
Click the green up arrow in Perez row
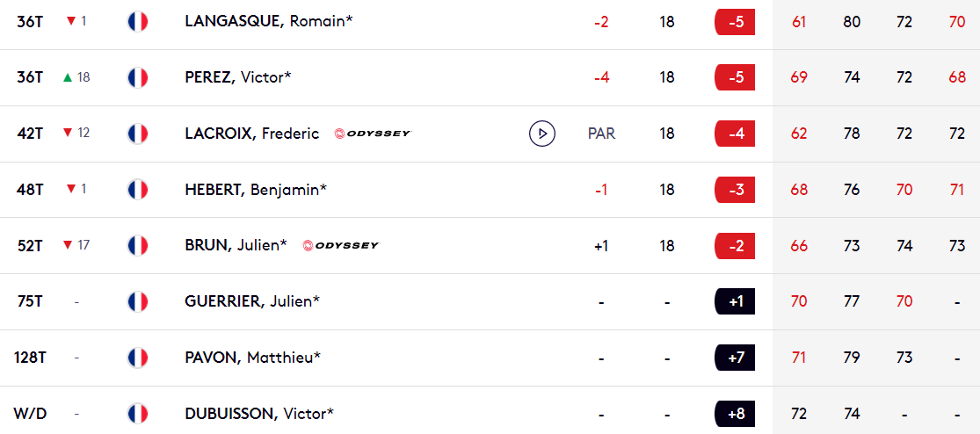tap(69, 77)
